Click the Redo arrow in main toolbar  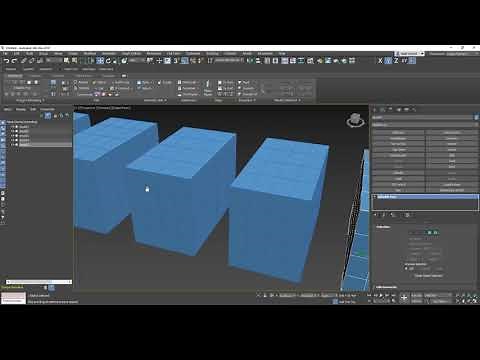pos(14,61)
